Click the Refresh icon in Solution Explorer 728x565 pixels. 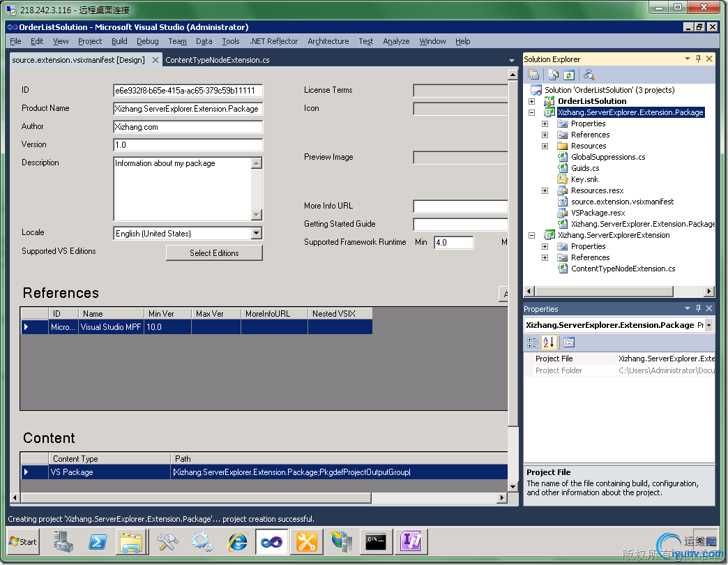[x=569, y=75]
